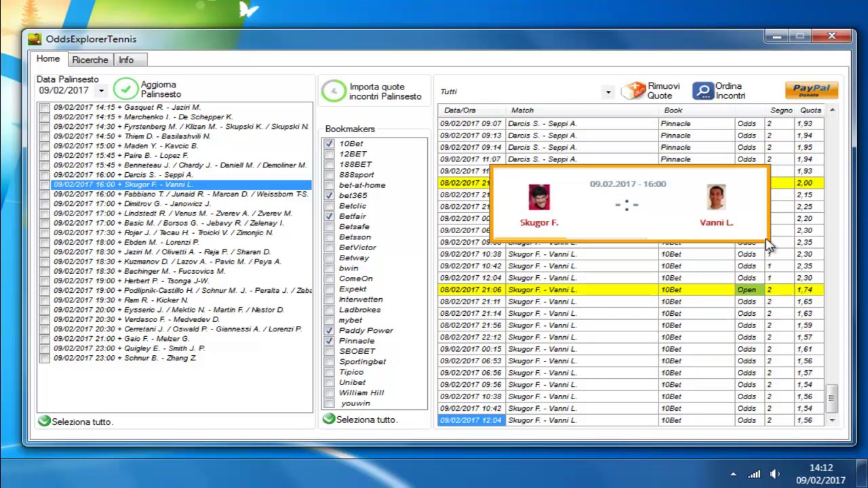Sort by the Data/Ora column header

click(x=472, y=110)
